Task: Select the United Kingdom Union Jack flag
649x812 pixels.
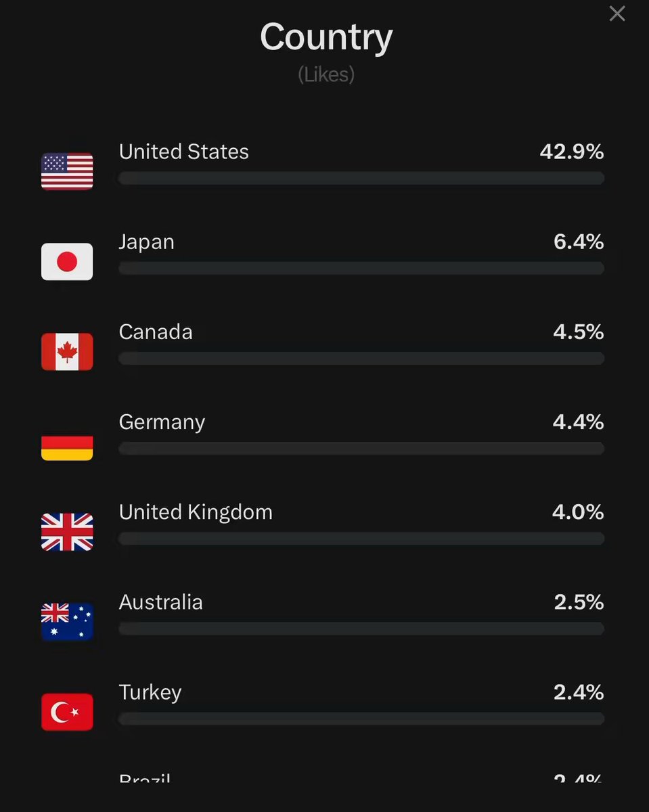Action: (67, 531)
